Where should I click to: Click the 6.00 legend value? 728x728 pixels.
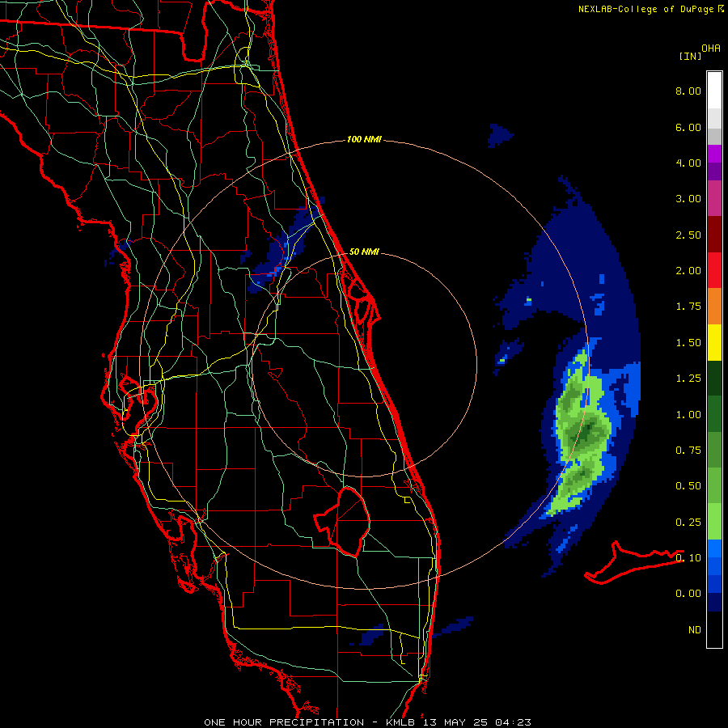(x=688, y=127)
